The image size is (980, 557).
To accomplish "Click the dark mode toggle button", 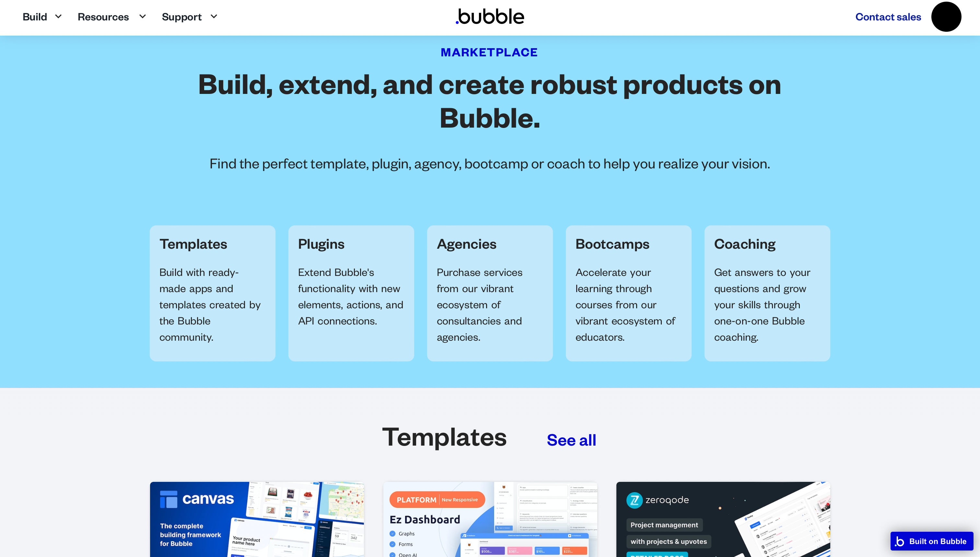I will click(946, 16).
